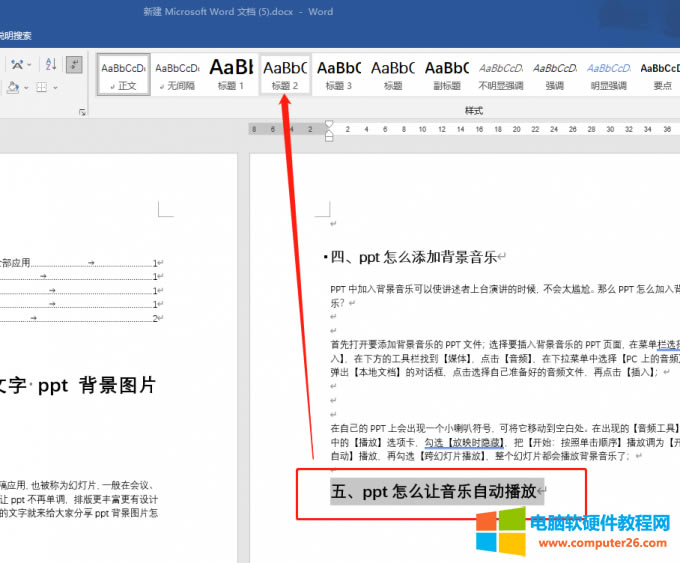
Task: Apply the 正文 style
Action: click(x=124, y=75)
